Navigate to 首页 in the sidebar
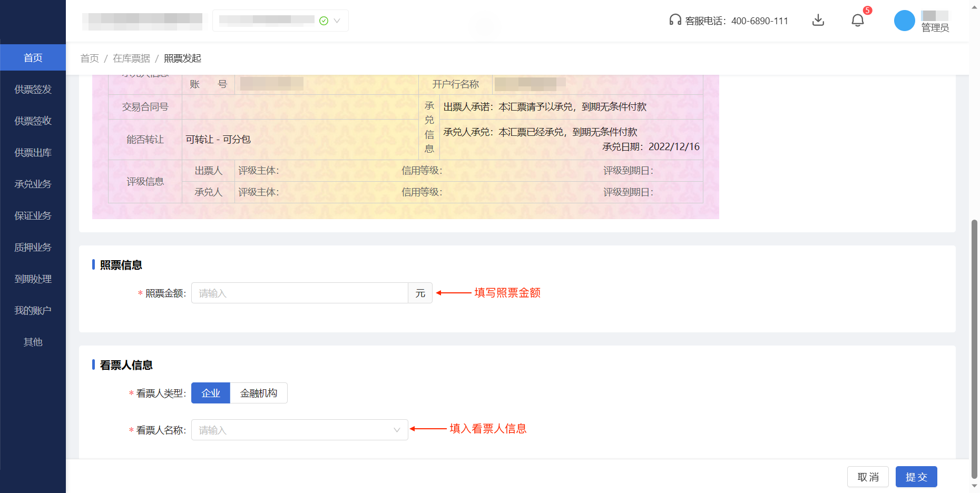This screenshot has width=980, height=493. (x=33, y=57)
